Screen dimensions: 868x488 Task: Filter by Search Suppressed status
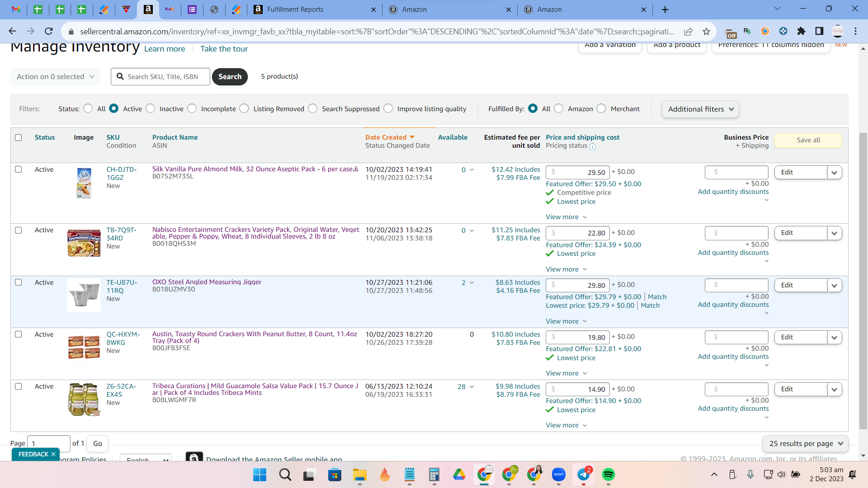click(313, 108)
